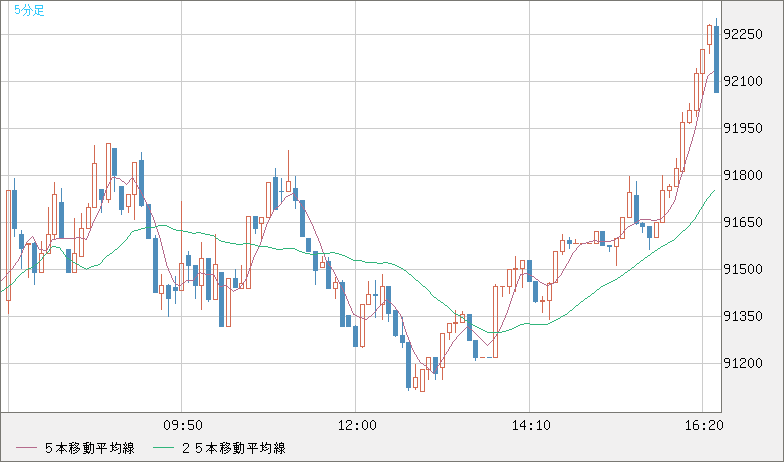Click the 91500 price axis label
Image resolution: width=784 pixels, height=462 pixels.
(744, 270)
